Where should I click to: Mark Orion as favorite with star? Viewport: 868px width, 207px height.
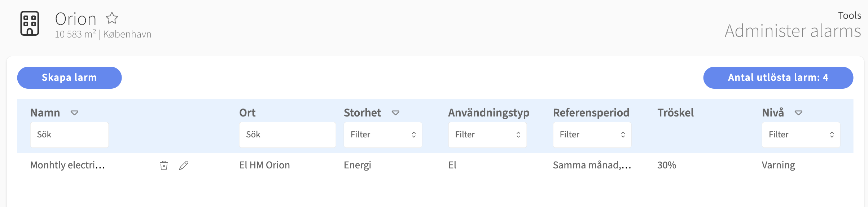(112, 18)
